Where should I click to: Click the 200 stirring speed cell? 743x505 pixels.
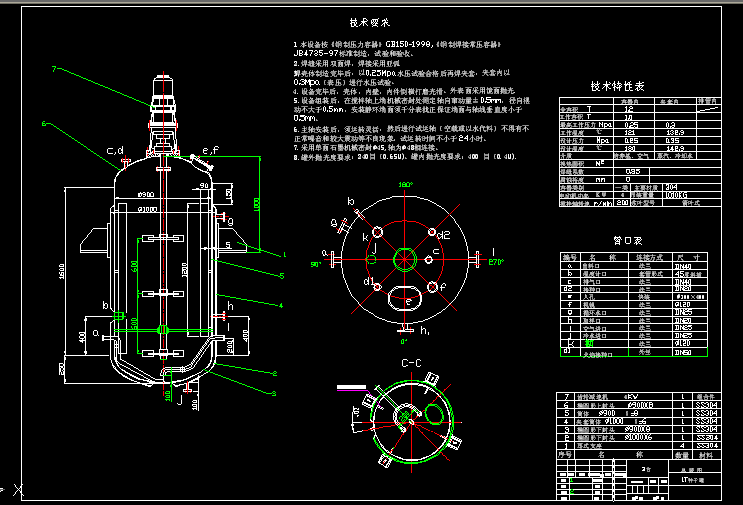(x=622, y=203)
